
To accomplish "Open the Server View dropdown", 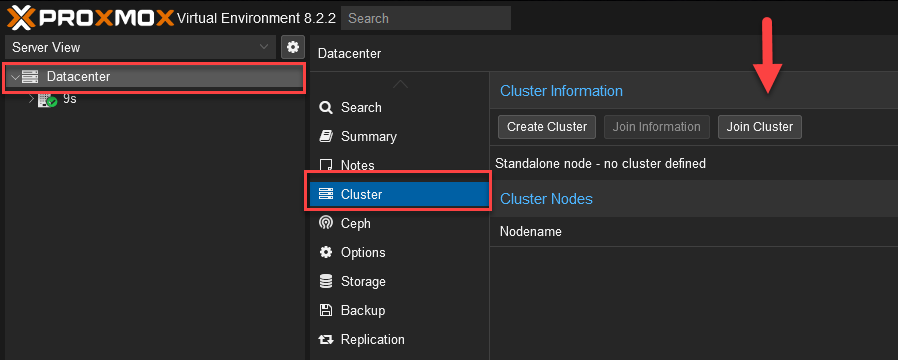I will [x=140, y=47].
